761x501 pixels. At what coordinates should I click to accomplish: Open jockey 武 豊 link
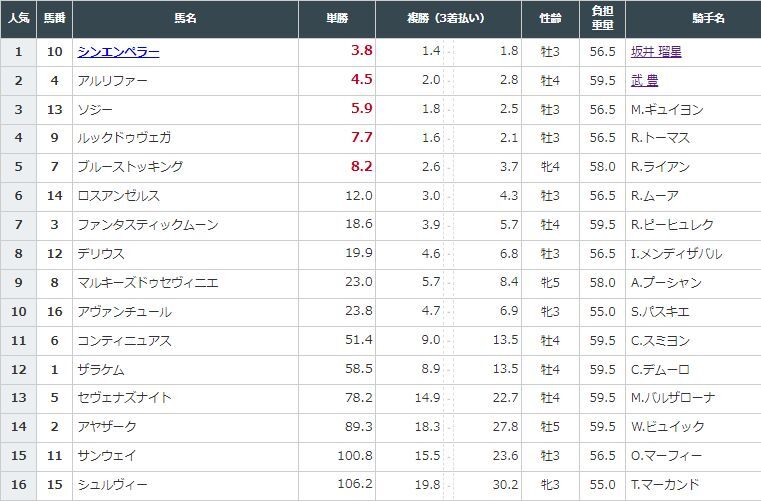pos(645,81)
